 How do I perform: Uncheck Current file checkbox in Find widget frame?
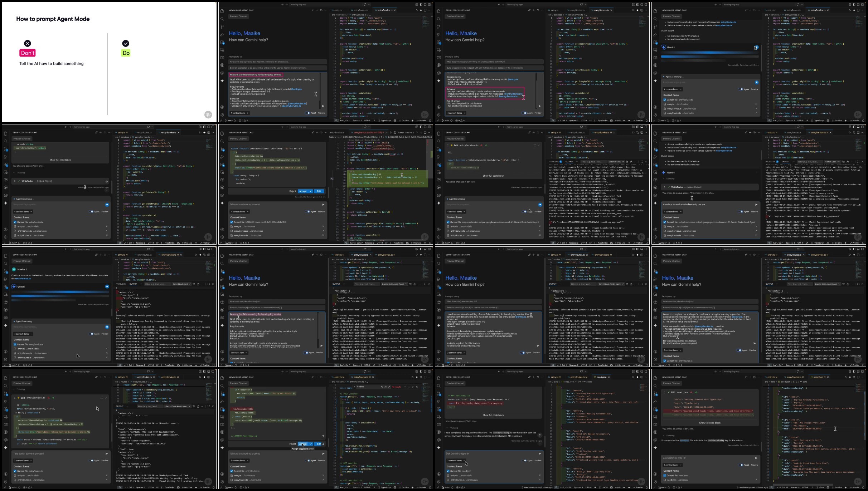coord(232,471)
